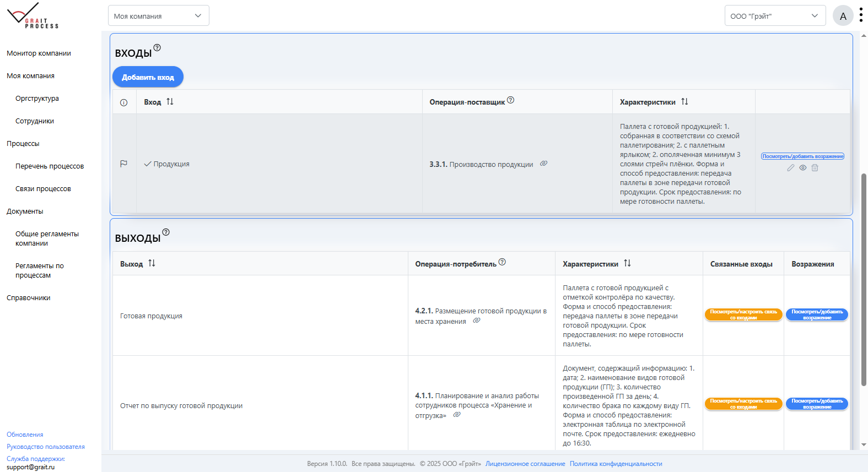View the Продукция input via eye icon

[x=803, y=168]
